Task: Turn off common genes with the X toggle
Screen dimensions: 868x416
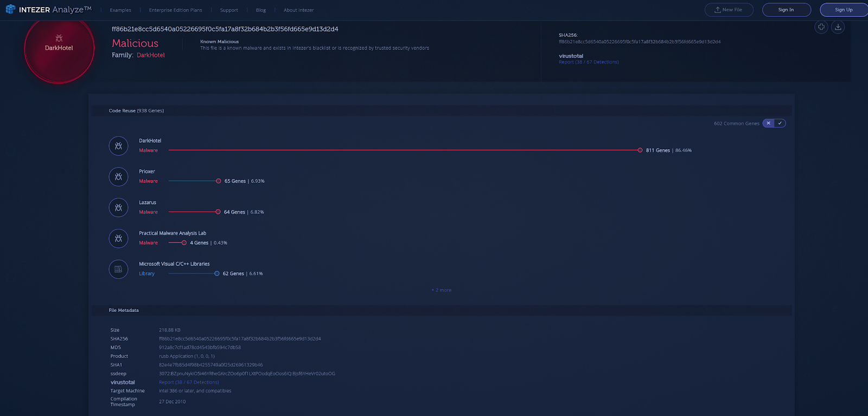Action: point(768,123)
